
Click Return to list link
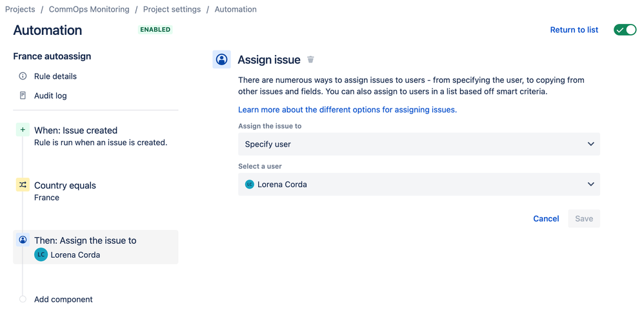[574, 30]
